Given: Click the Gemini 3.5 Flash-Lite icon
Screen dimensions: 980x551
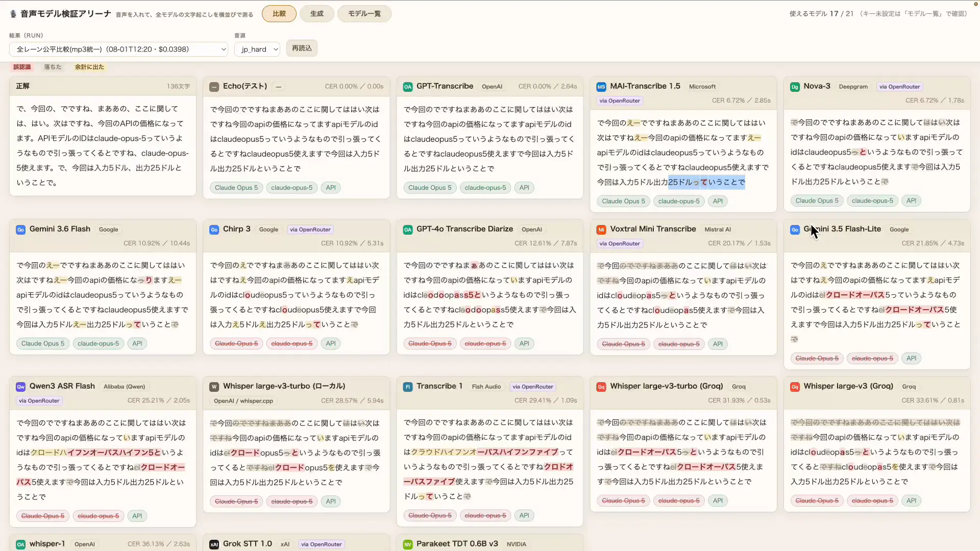Looking at the screenshot, I should point(795,230).
